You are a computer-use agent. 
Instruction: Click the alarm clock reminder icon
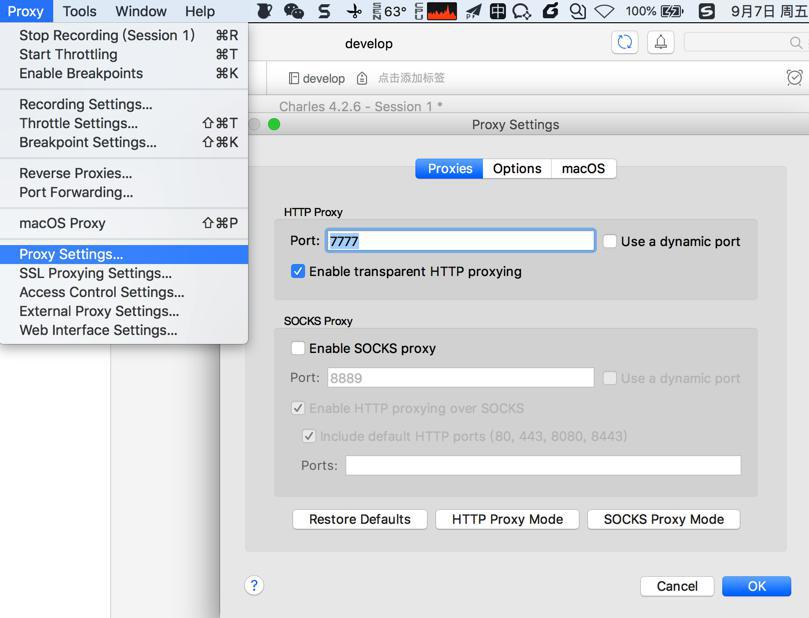coord(794,78)
